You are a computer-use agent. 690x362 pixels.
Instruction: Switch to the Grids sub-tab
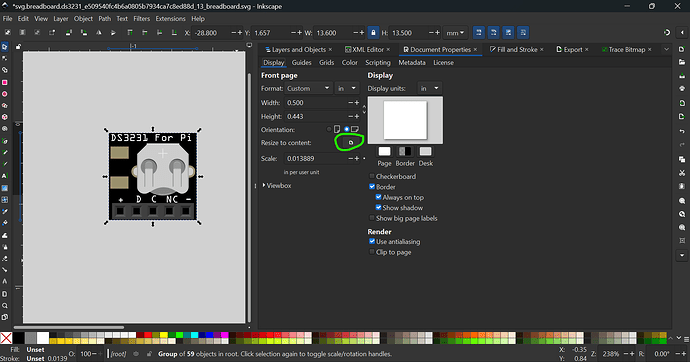click(327, 62)
